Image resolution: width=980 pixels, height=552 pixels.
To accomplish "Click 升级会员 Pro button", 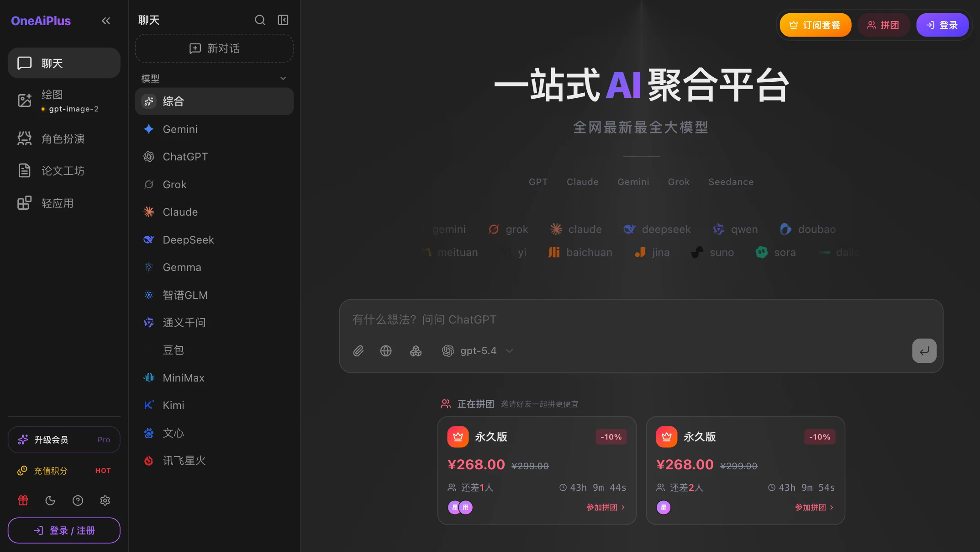I will click(x=64, y=440).
